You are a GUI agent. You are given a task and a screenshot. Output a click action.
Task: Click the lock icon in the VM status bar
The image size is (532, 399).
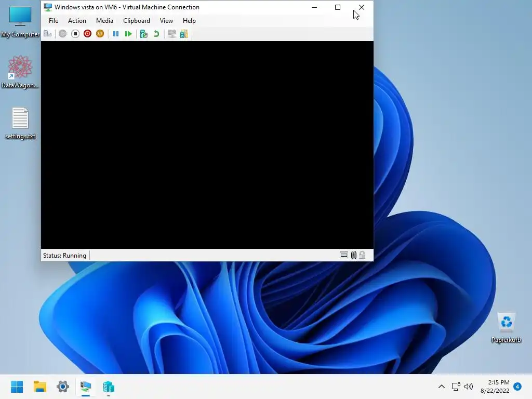pyautogui.click(x=362, y=255)
